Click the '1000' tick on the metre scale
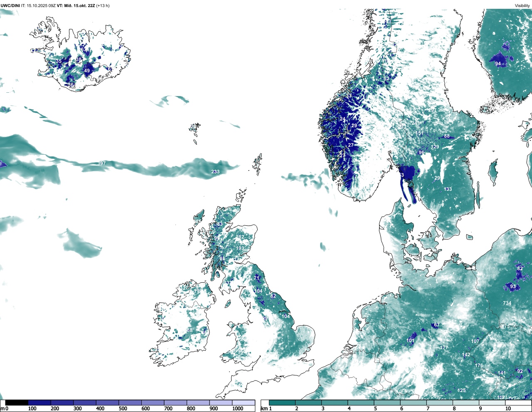532x412 pixels. pos(238,409)
